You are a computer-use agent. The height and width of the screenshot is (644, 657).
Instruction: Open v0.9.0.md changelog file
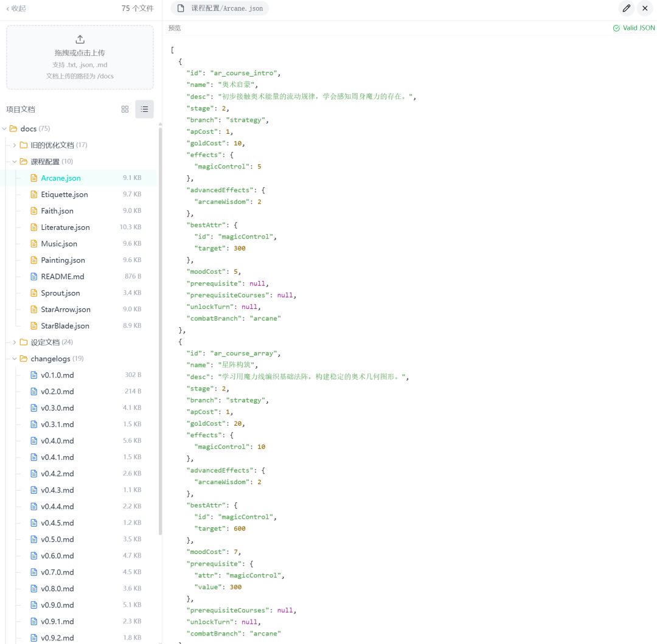pyautogui.click(x=57, y=604)
